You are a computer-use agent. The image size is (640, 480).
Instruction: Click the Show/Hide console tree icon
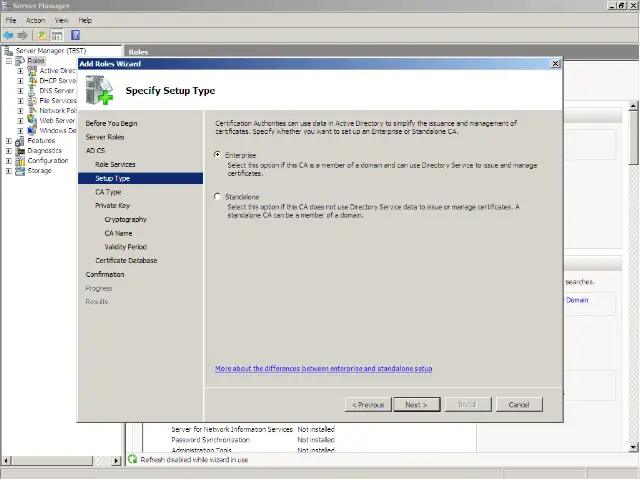(57, 36)
